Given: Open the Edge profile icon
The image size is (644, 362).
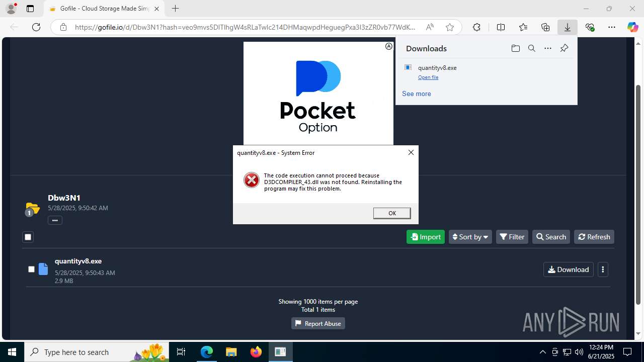Looking at the screenshot, I should tap(11, 9).
